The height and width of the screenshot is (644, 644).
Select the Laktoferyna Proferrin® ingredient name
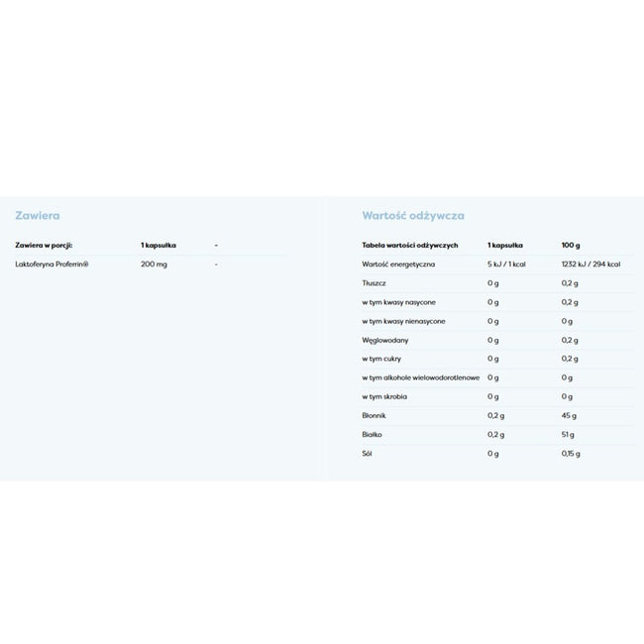pos(53,265)
